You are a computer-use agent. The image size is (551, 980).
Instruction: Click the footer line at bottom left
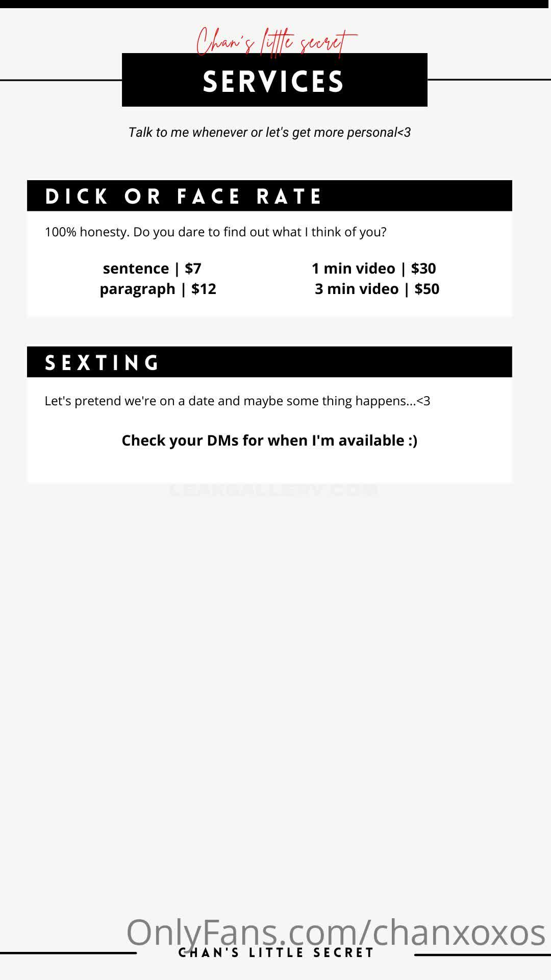click(68, 953)
